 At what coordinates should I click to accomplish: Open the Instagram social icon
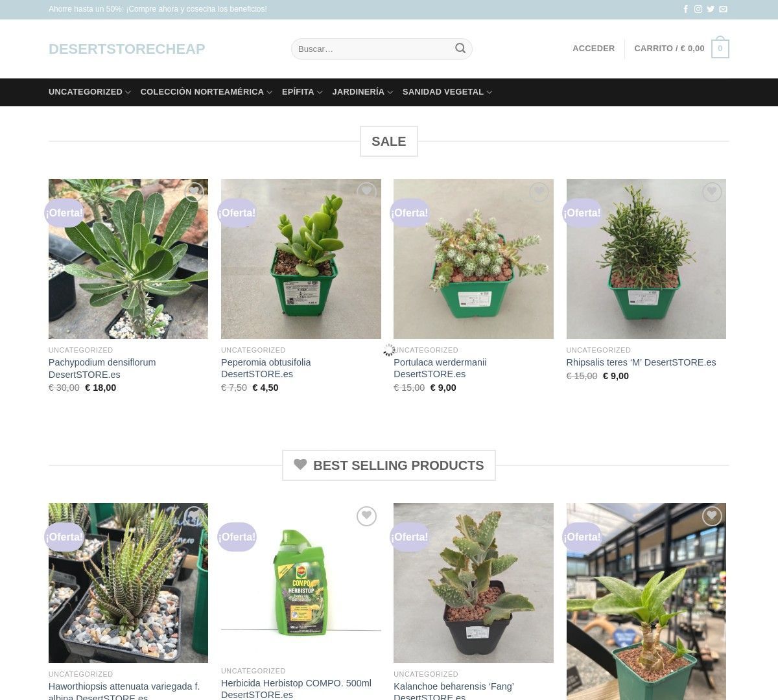tap(698, 9)
